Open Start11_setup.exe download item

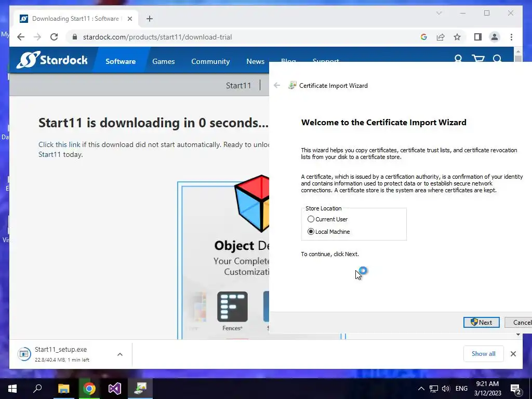click(61, 354)
